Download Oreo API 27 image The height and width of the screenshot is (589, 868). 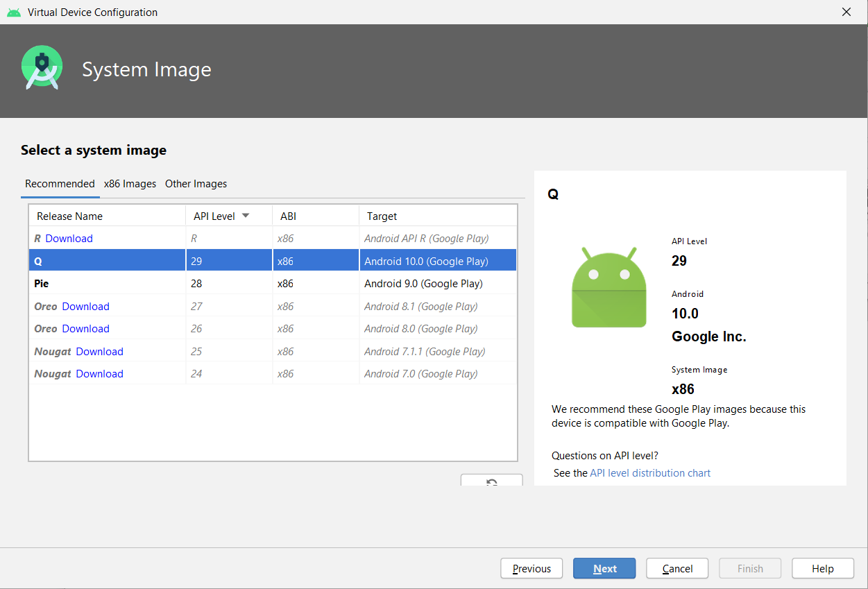(x=85, y=307)
